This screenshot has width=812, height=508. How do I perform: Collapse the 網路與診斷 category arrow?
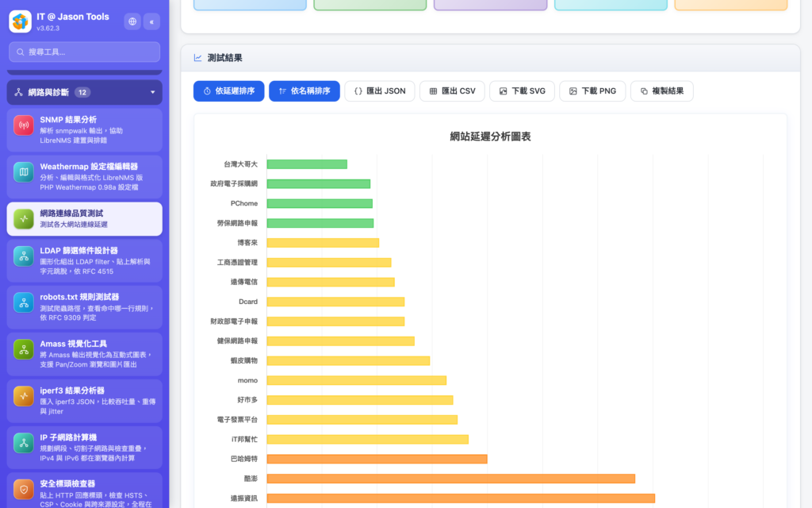point(153,92)
